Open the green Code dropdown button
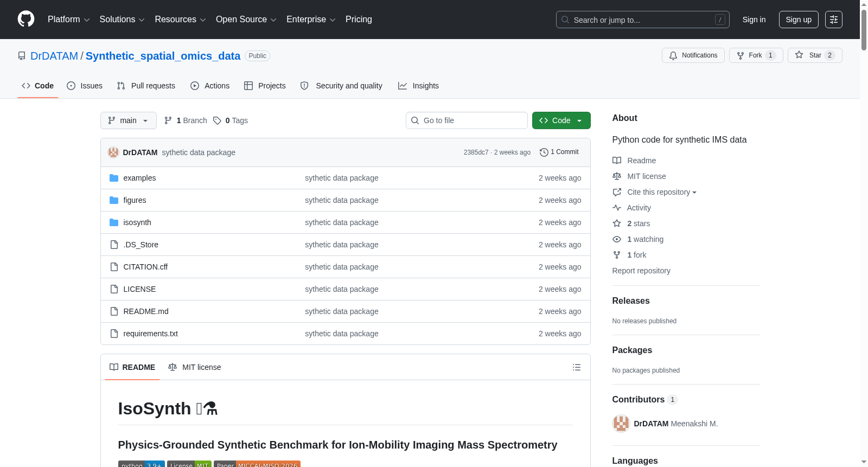 tap(561, 120)
